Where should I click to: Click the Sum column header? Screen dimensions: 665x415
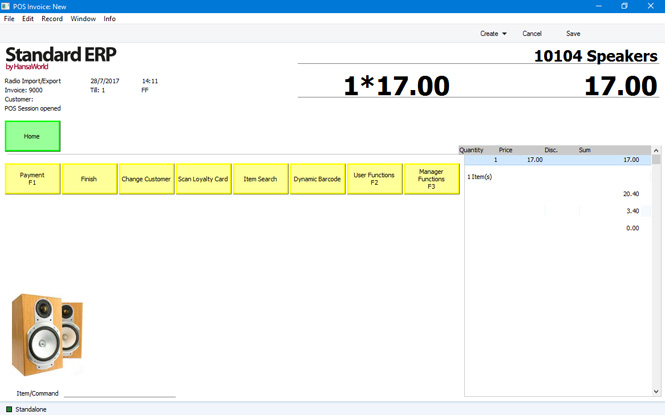click(x=584, y=150)
